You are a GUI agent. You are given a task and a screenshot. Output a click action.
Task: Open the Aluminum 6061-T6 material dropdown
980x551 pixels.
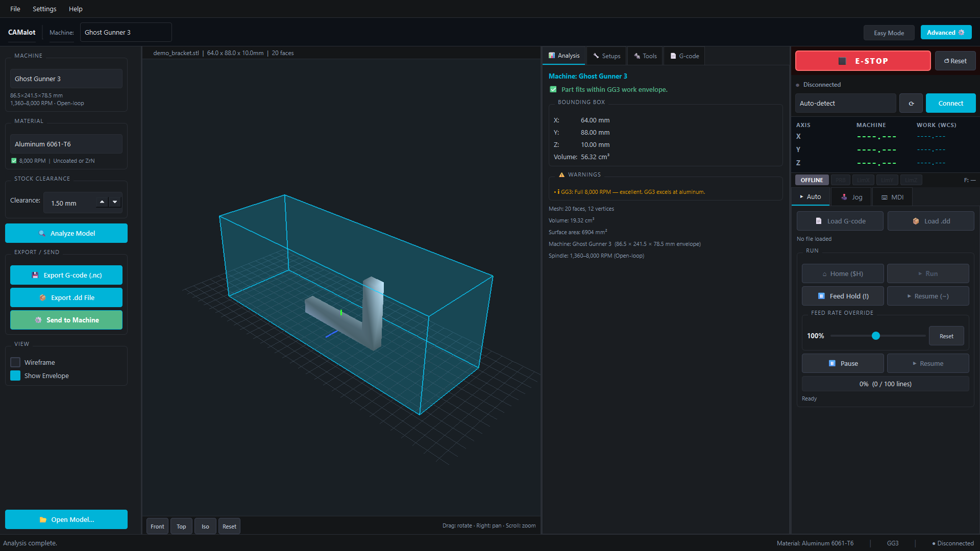click(66, 144)
